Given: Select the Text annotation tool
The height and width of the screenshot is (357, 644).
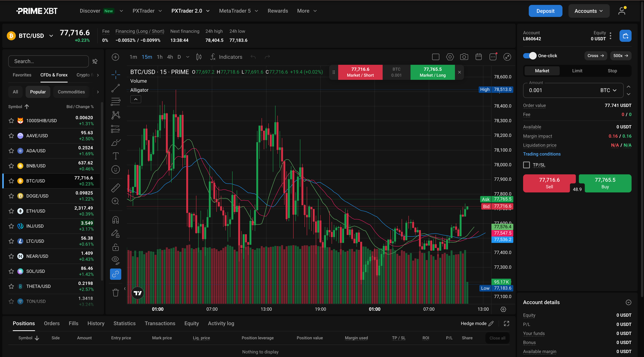Looking at the screenshot, I should pyautogui.click(x=115, y=156).
